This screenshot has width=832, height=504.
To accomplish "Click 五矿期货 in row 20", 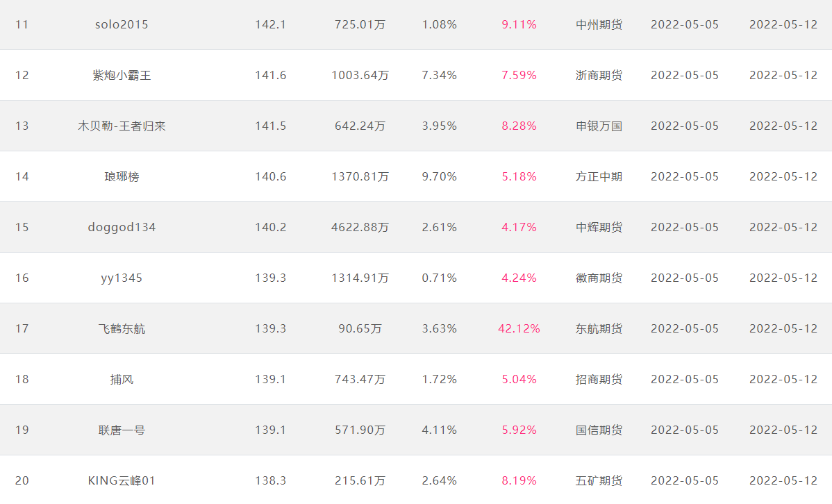I will 599,480.
